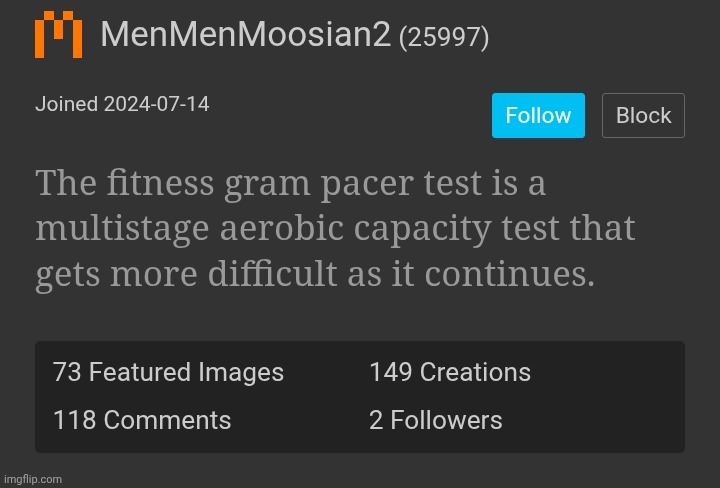
Task: Click the orange MenMenMoosian2 avatar icon
Action: (59, 36)
